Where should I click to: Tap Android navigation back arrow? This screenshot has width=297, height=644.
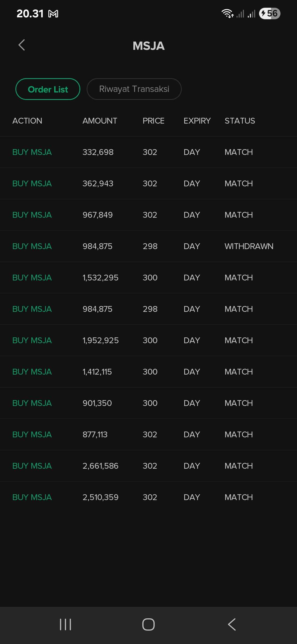pyautogui.click(x=232, y=624)
